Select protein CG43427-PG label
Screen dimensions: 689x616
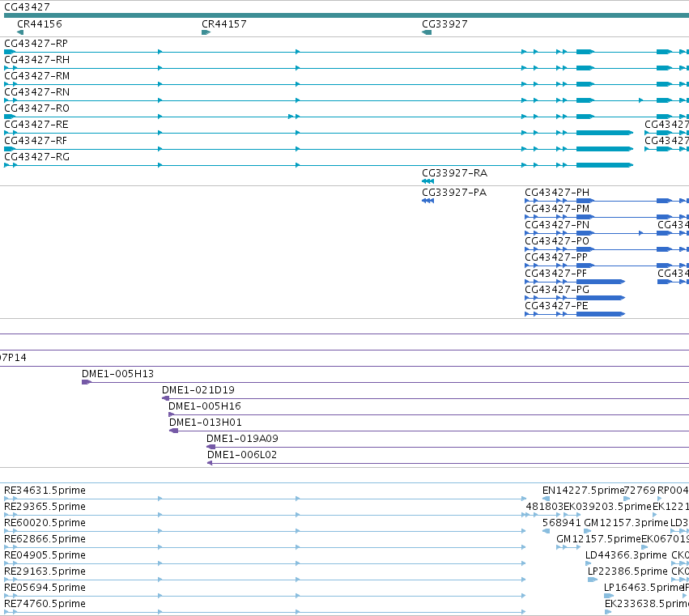(x=557, y=290)
